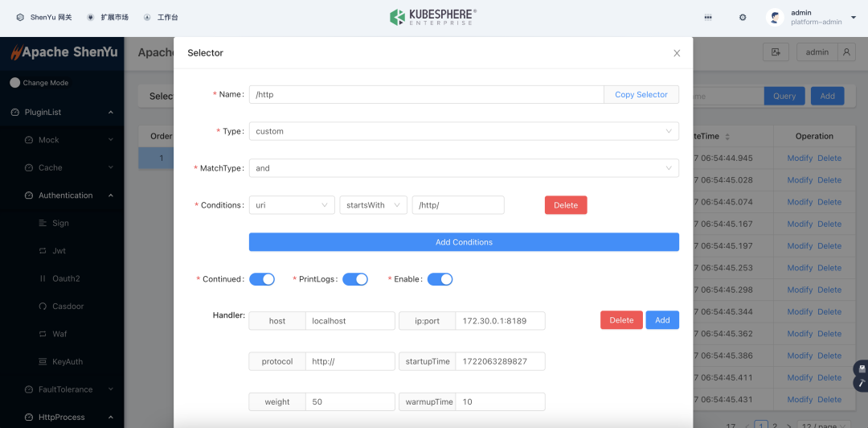Click Modify in row 06:54:44.945

pyautogui.click(x=800, y=158)
